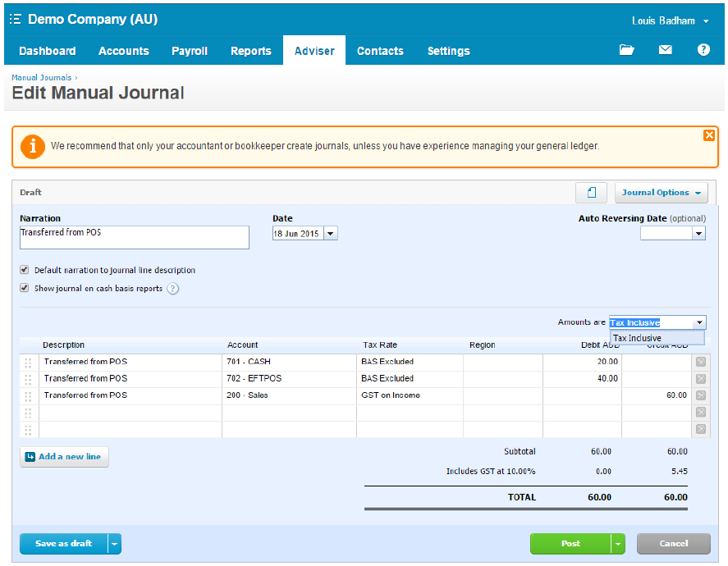Delete the first empty journal line
This screenshot has width=728, height=566.
click(701, 412)
